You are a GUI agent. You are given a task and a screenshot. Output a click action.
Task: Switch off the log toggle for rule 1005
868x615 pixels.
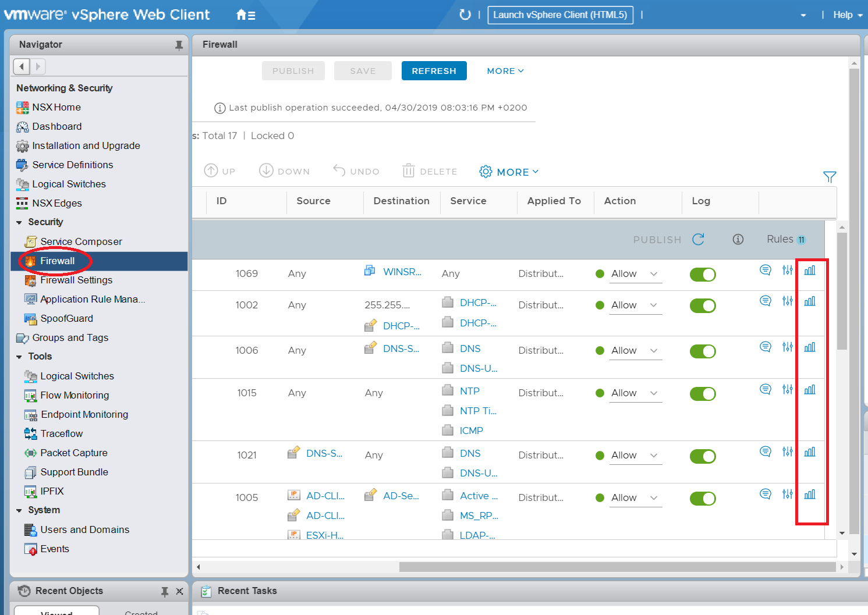703,499
